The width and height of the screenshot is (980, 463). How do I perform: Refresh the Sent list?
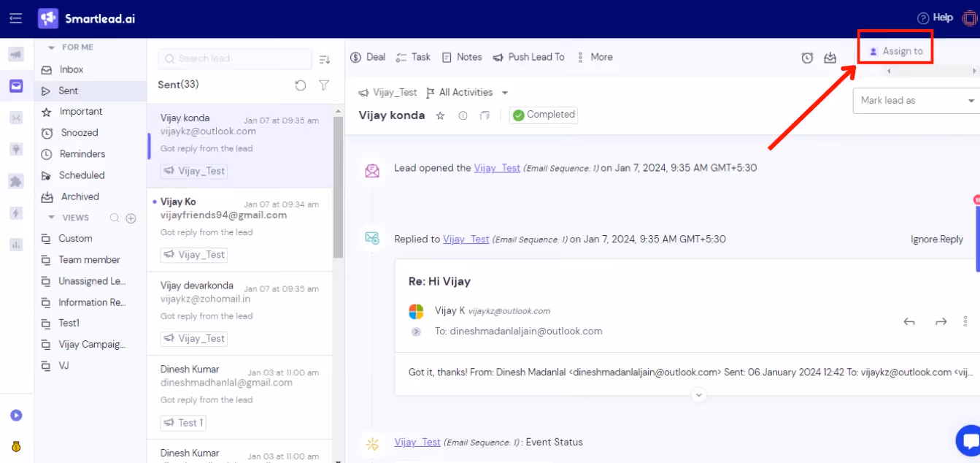[301, 85]
